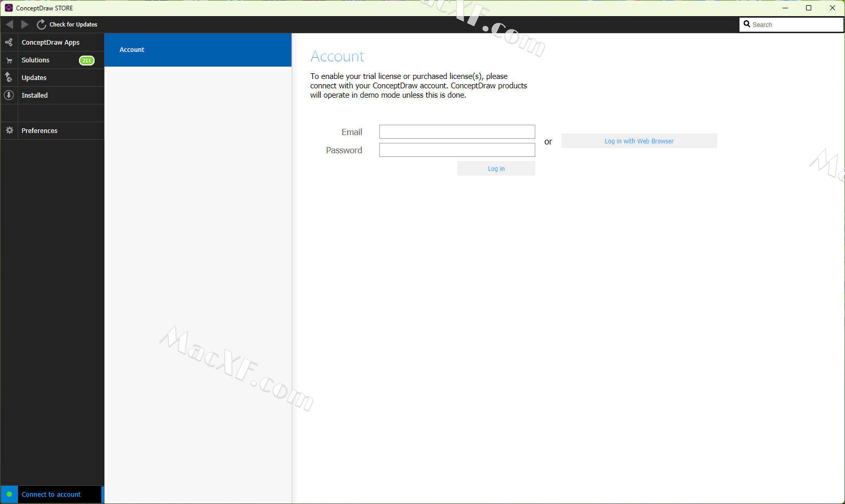Click Connect to account link
Screen dimensions: 845x504
tap(51, 495)
